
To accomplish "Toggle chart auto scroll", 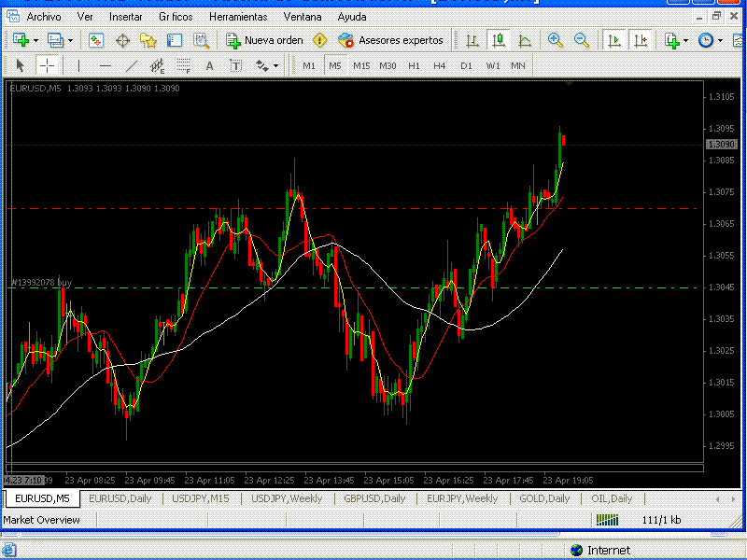I will [613, 40].
